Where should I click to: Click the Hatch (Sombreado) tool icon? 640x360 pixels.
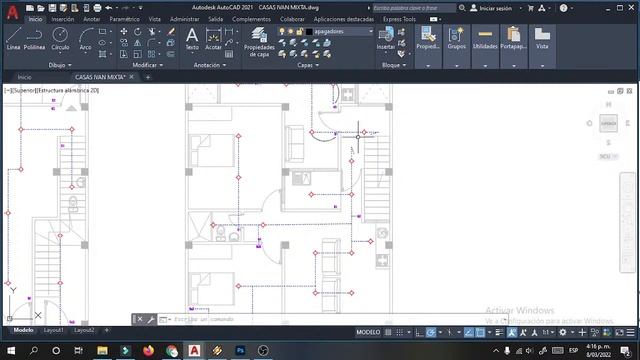[102, 54]
